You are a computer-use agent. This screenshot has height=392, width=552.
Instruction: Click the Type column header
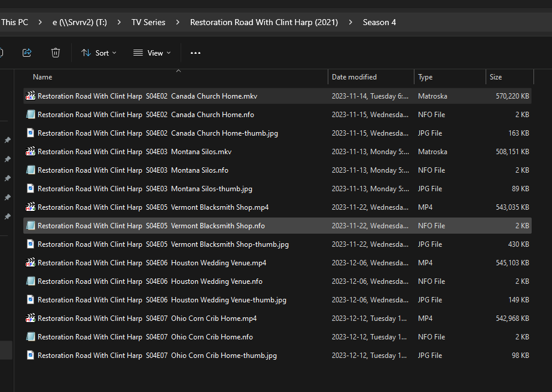click(x=425, y=77)
